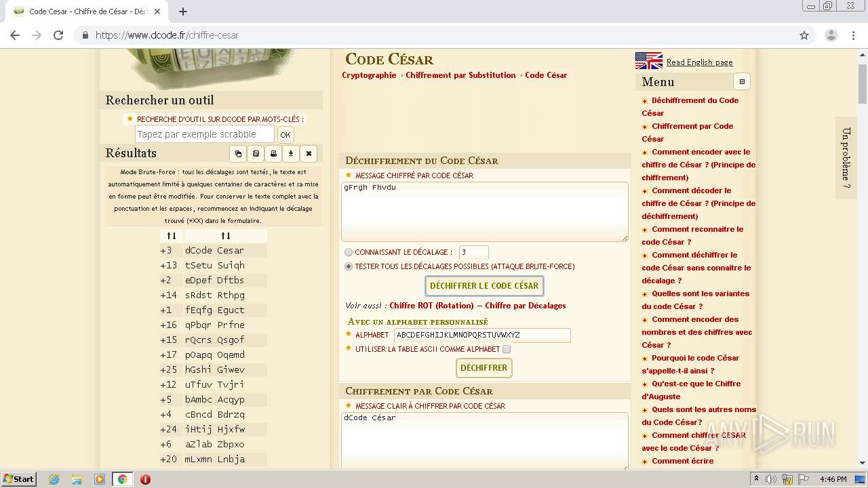Screen dimensions: 868x488
Task: Select the '+3 dCode Cesar' result row
Action: tap(213, 250)
